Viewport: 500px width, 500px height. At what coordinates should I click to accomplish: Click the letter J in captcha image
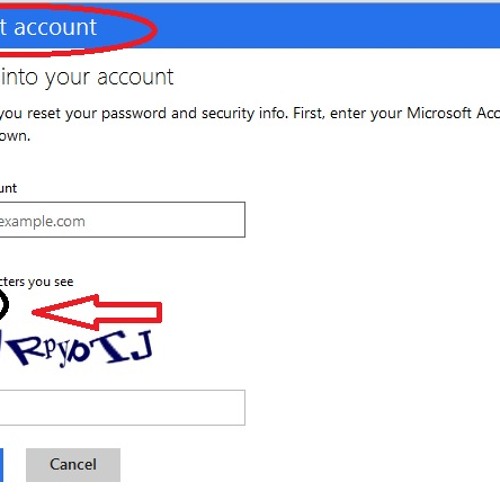[x=142, y=347]
